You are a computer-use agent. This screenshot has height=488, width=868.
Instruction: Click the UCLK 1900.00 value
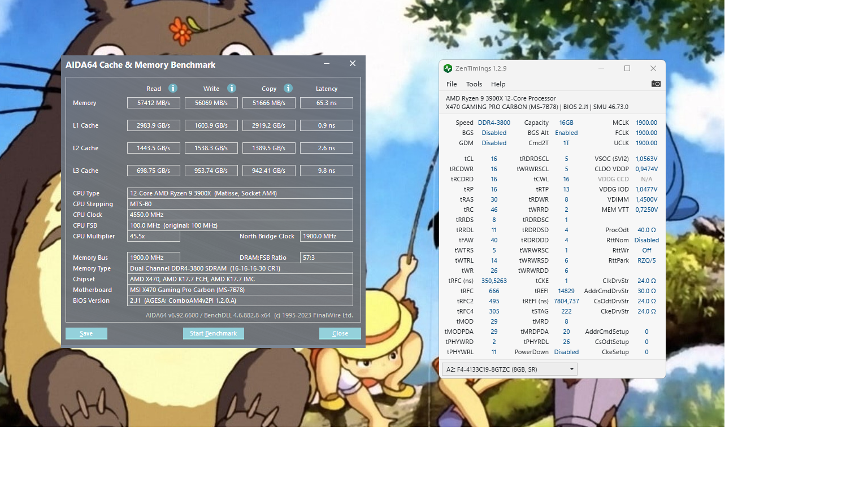[646, 143]
